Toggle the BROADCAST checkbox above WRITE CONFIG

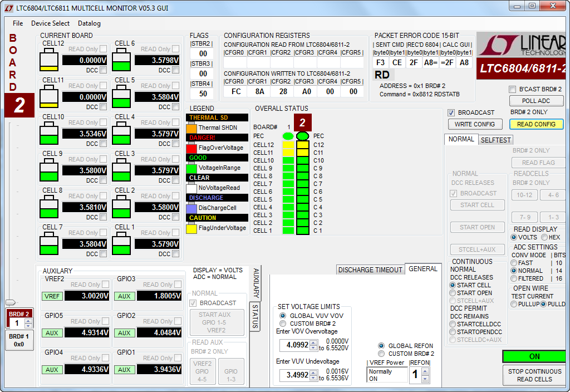coord(451,112)
